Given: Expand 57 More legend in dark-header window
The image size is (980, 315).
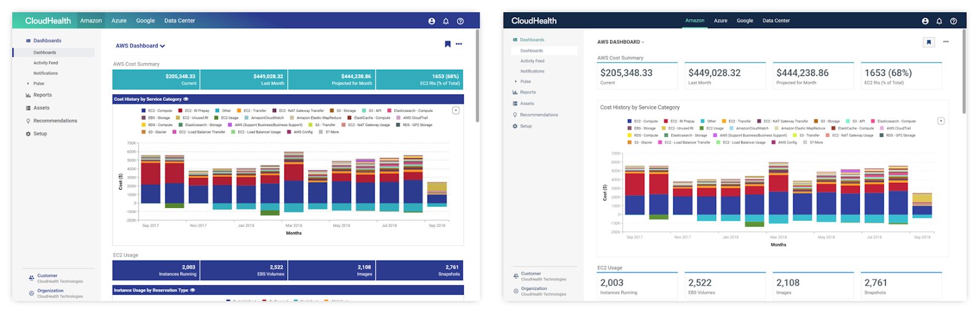Looking at the screenshot, I should (813, 143).
